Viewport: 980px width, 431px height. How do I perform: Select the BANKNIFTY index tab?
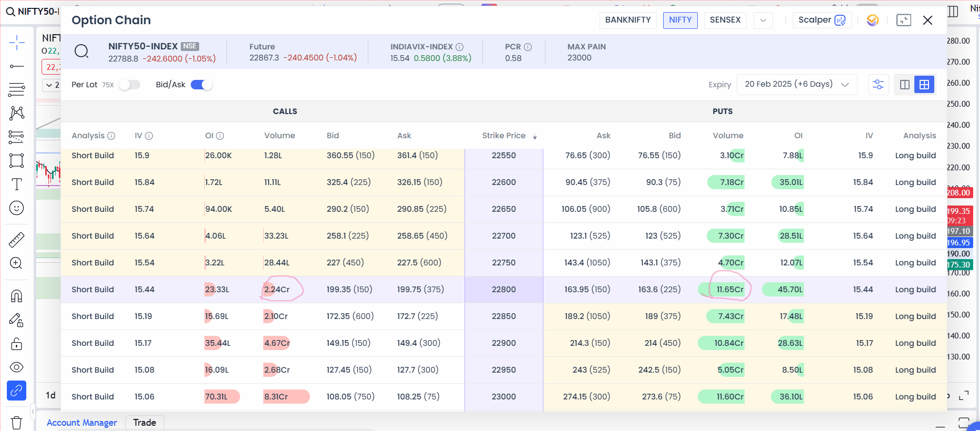[628, 20]
